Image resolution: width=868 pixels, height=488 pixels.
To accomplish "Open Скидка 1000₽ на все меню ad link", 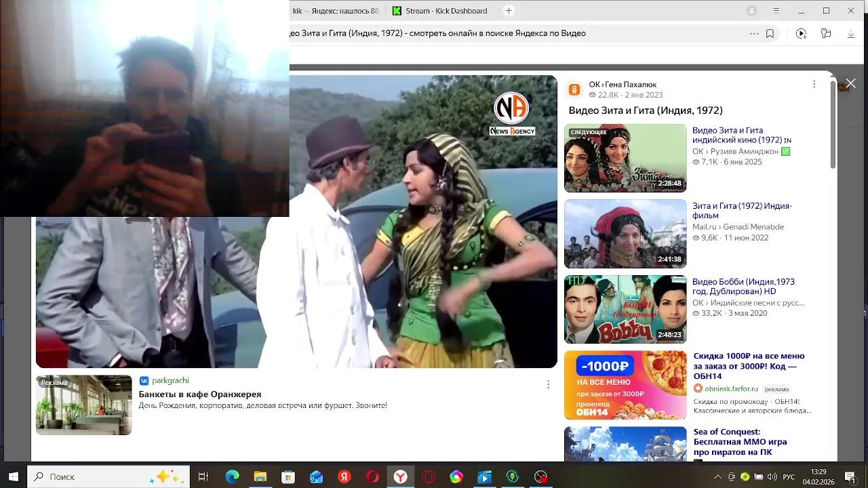I will 749,366.
